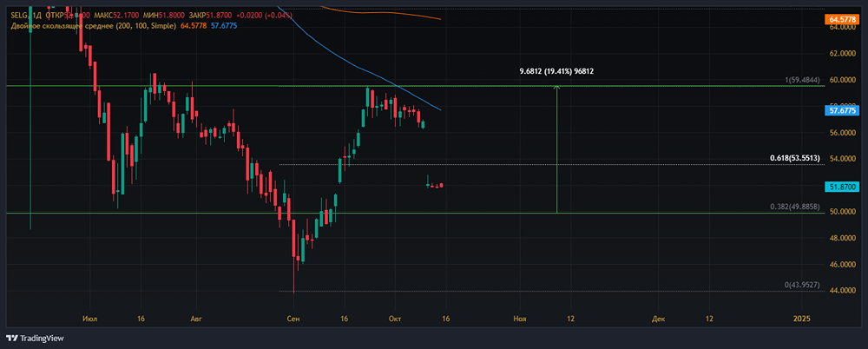
Task: Click the Дек date on the time axis
Action: [x=658, y=319]
